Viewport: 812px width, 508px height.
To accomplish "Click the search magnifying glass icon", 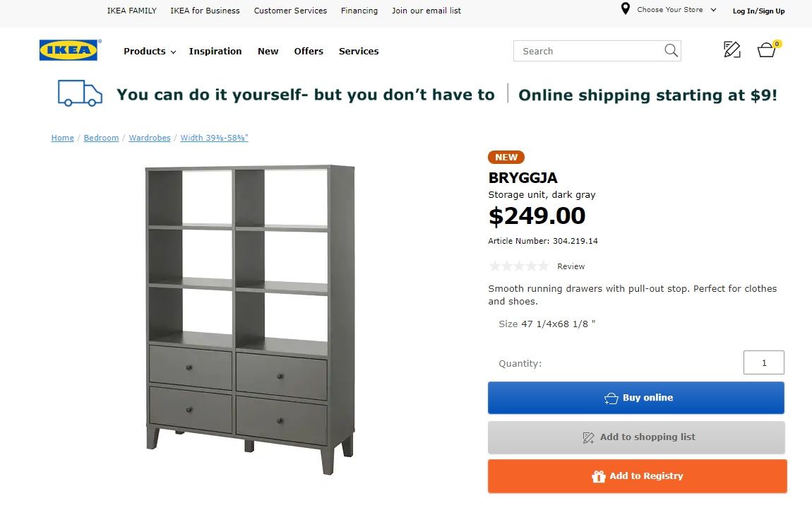I will coord(671,51).
